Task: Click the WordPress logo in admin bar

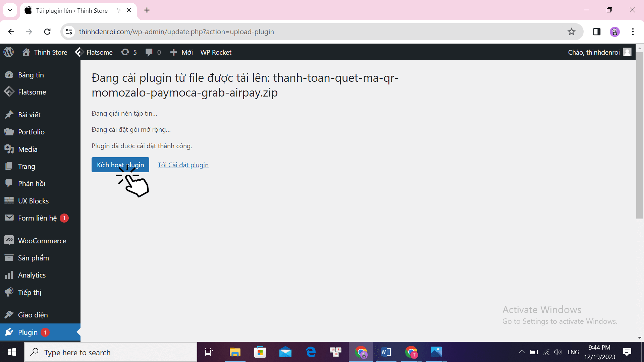Action: pos(9,52)
